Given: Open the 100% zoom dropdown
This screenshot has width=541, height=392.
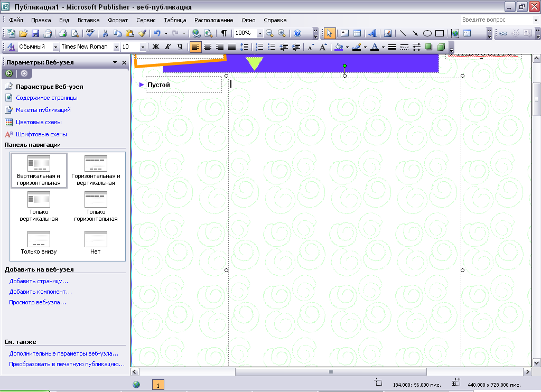Looking at the screenshot, I should [x=260, y=33].
